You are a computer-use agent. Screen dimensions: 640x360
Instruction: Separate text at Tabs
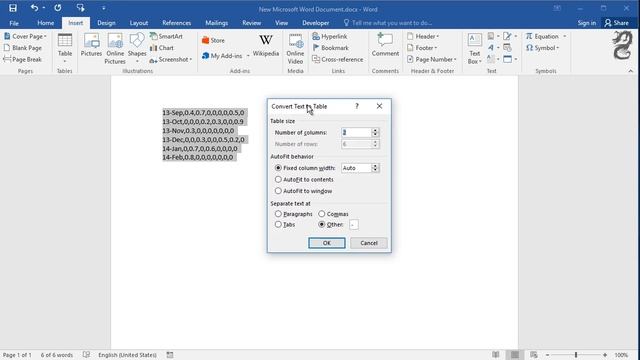[285, 224]
